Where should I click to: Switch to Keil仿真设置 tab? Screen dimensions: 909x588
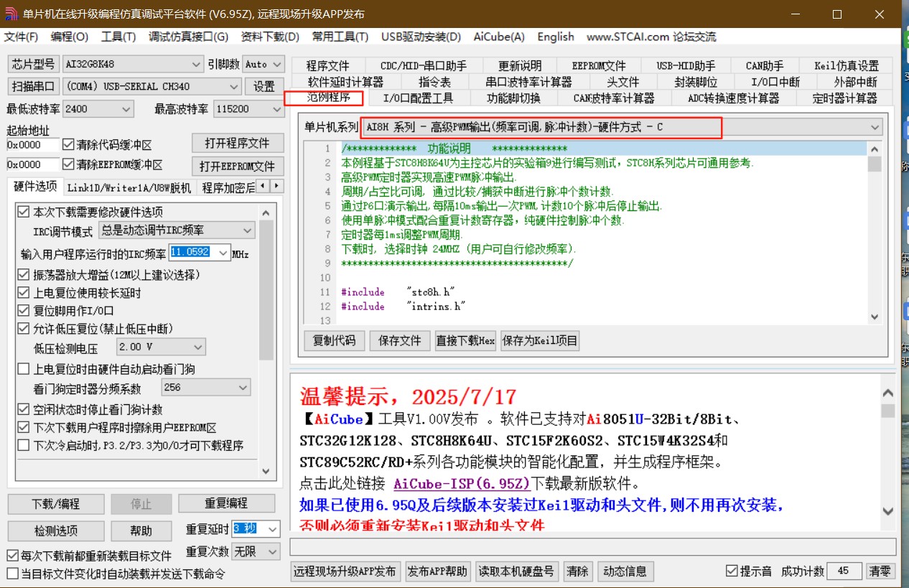[846, 65]
